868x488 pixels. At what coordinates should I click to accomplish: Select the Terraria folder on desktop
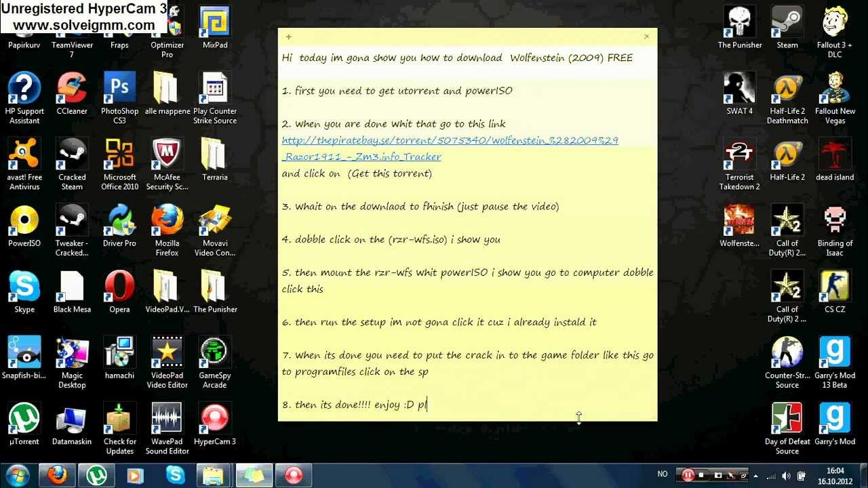pyautogui.click(x=215, y=160)
